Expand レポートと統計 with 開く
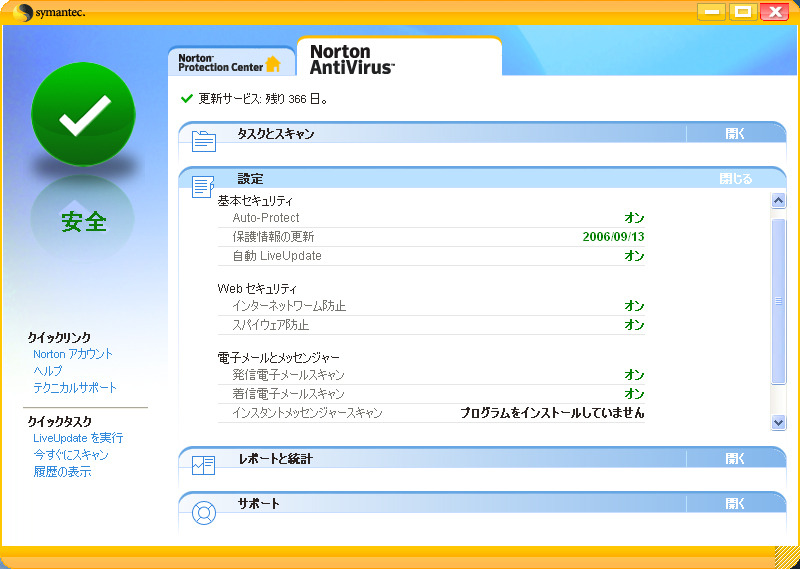 pyautogui.click(x=735, y=458)
